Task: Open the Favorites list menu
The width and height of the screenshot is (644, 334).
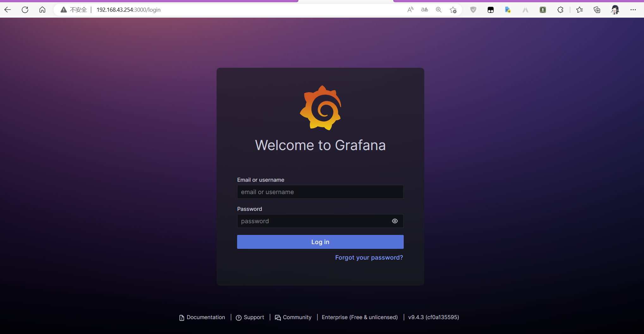Action: [x=580, y=9]
